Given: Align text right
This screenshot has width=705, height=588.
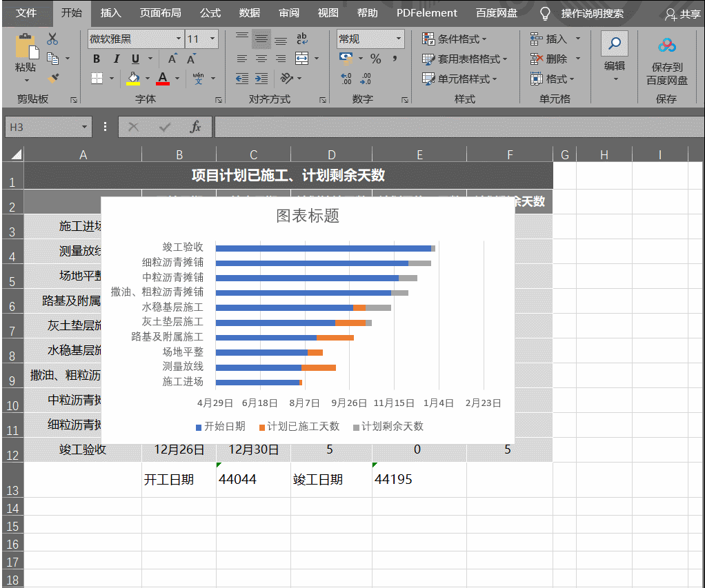Looking at the screenshot, I should 281,59.
